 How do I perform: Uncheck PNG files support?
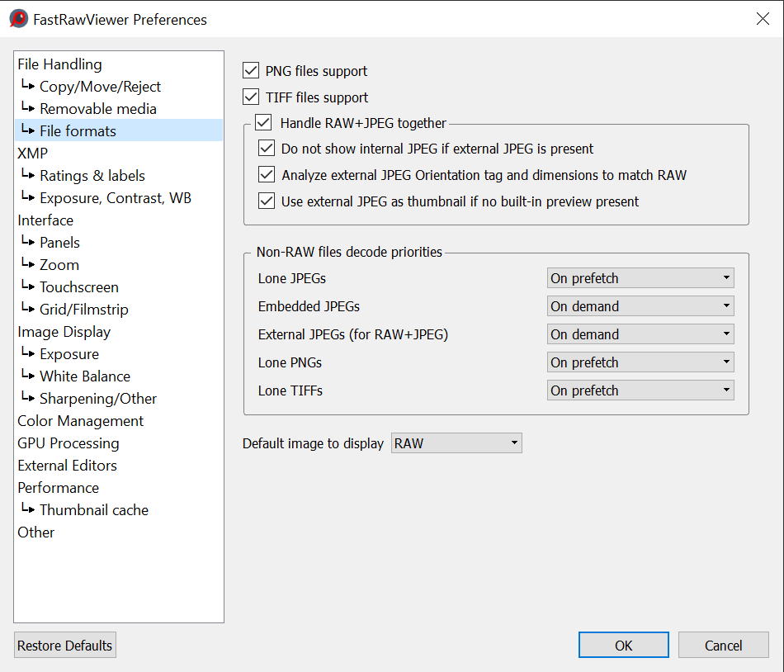252,71
